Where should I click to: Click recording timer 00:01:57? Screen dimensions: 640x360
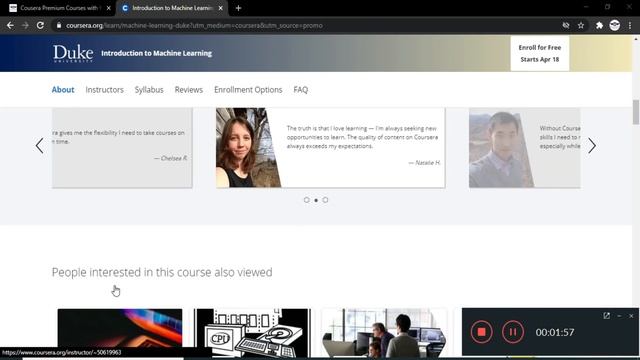pyautogui.click(x=555, y=333)
